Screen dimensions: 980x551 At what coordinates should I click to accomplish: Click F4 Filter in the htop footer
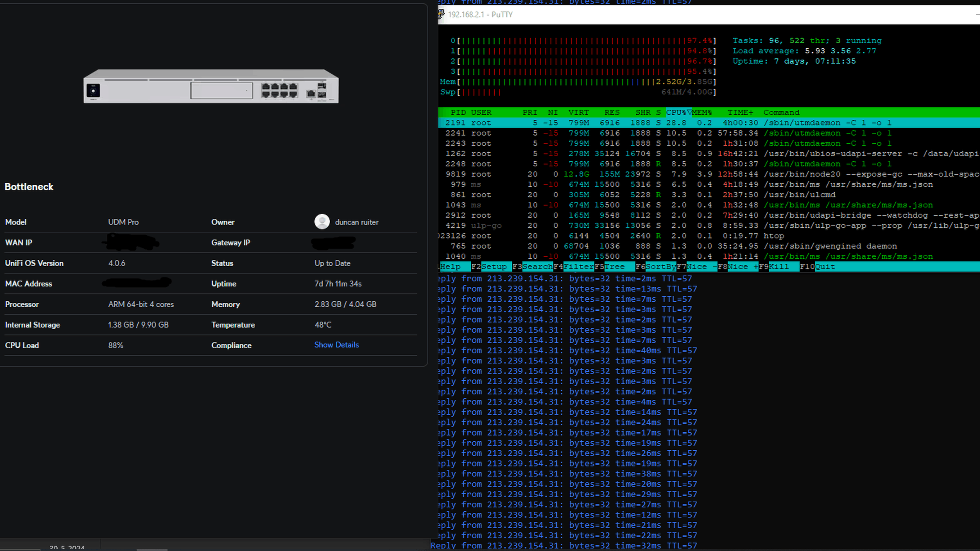574,267
